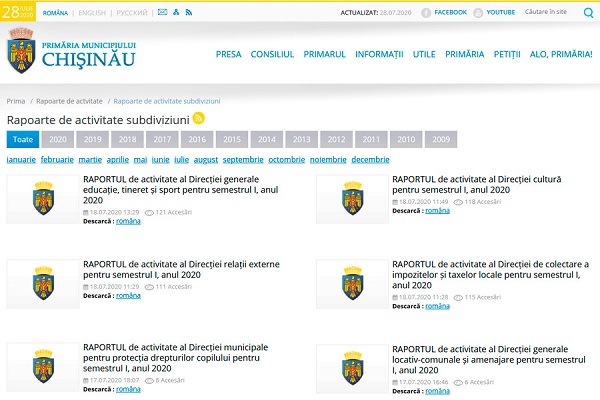Filter by month februarie
This screenshot has height=400, width=600.
[57, 160]
